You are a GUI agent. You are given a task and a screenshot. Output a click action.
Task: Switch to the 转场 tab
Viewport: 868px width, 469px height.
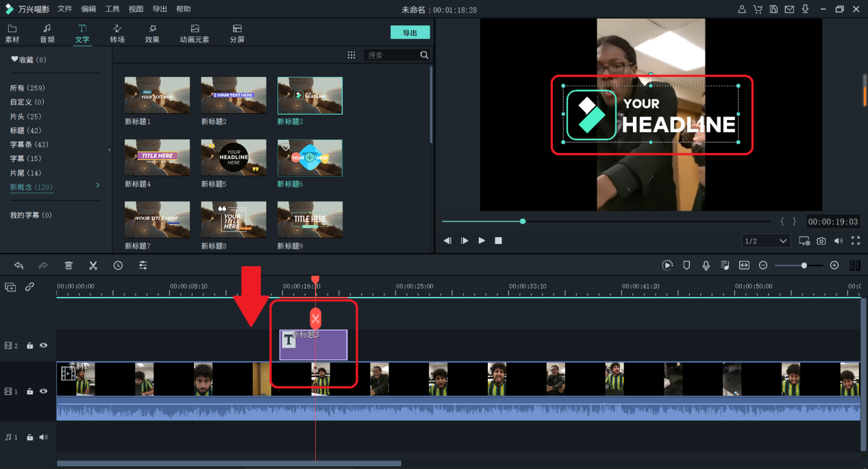coord(117,33)
